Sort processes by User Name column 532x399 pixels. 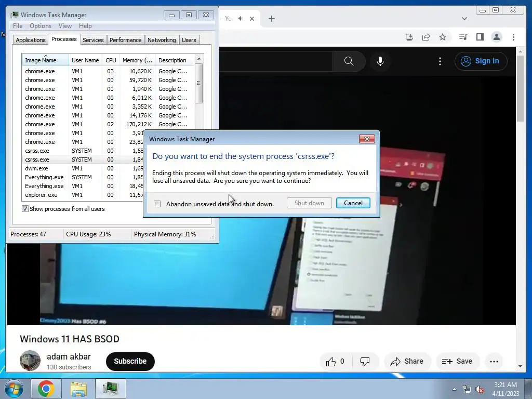(x=85, y=60)
